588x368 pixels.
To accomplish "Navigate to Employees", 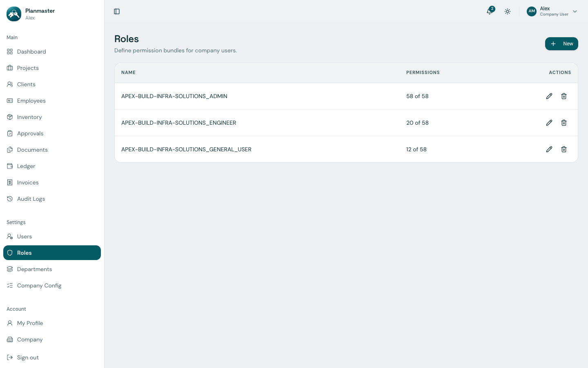I will [52, 101].
